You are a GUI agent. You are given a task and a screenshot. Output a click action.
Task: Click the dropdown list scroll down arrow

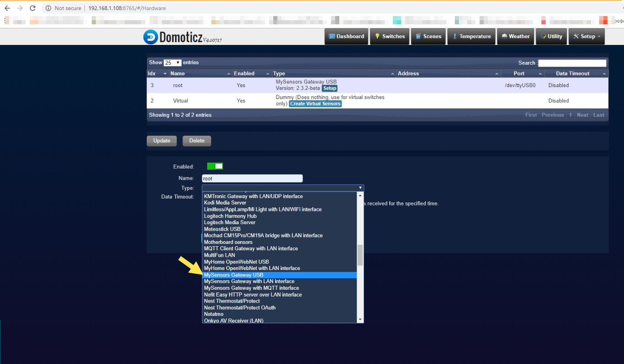pos(360,320)
